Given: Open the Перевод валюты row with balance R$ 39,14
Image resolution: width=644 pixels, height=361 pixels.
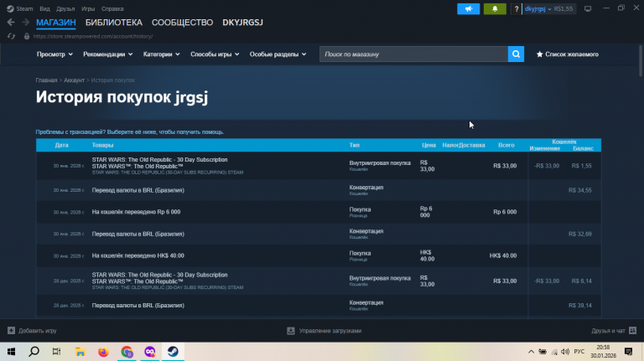Looking at the screenshot, I should (x=319, y=306).
